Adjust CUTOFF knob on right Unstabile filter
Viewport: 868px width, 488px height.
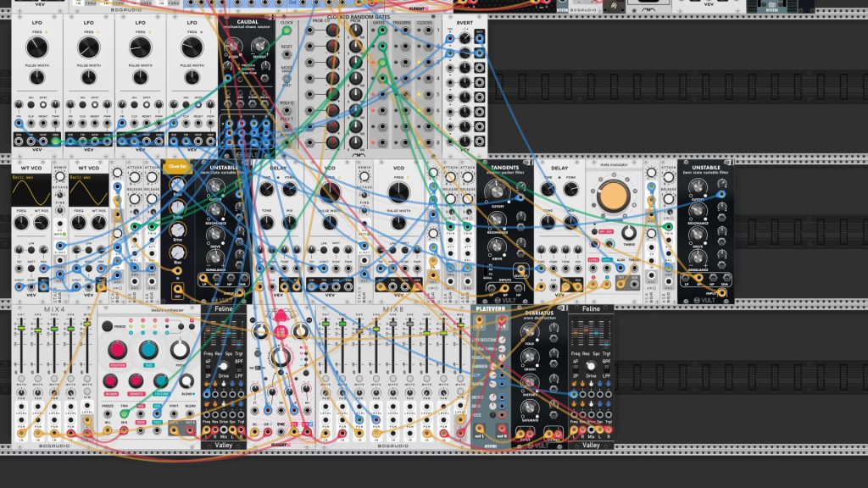(x=698, y=189)
